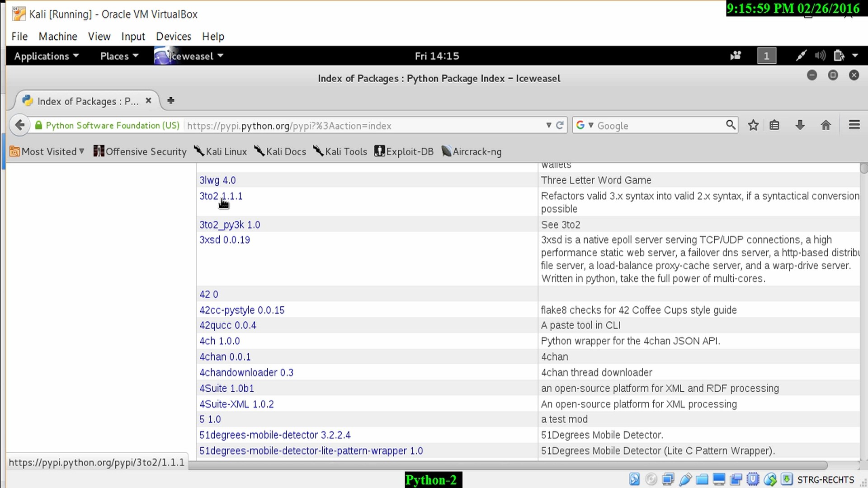Screen dimensions: 868x488
Task: Select the Index of Packages tab
Action: click(88, 101)
